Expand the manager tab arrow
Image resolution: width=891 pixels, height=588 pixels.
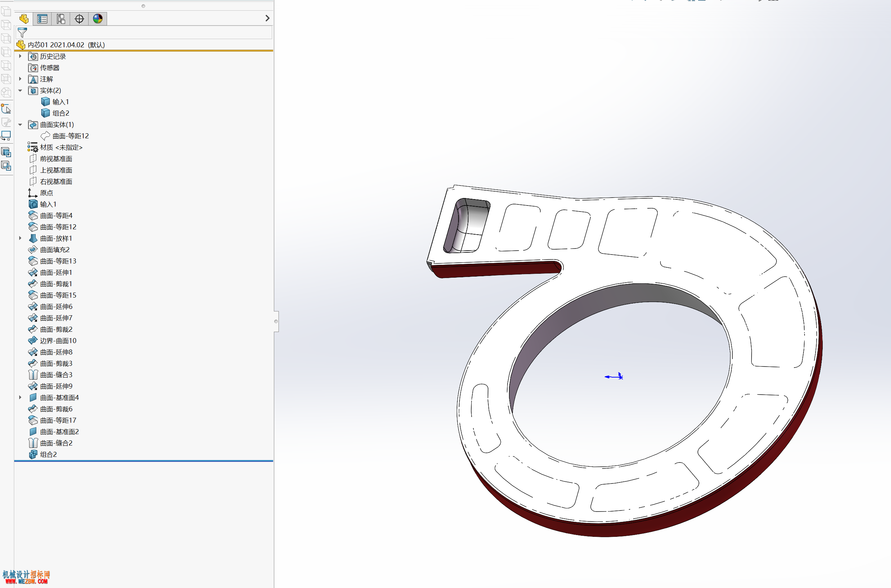[267, 18]
